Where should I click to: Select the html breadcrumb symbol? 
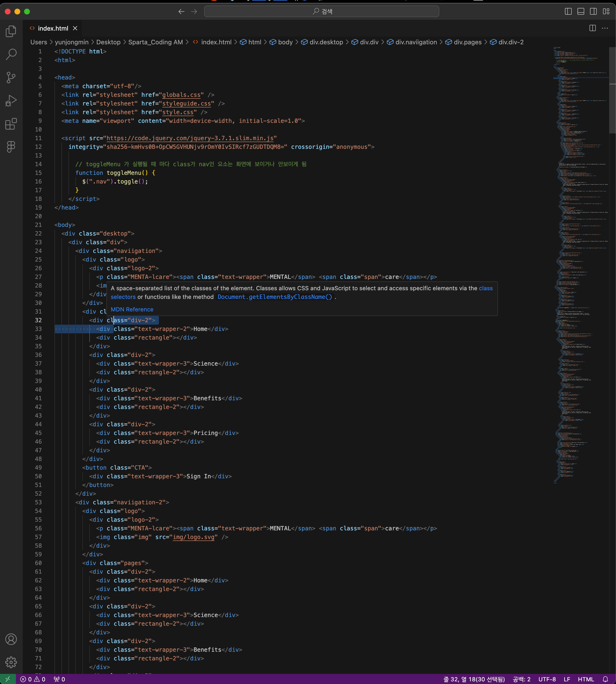tap(250, 42)
